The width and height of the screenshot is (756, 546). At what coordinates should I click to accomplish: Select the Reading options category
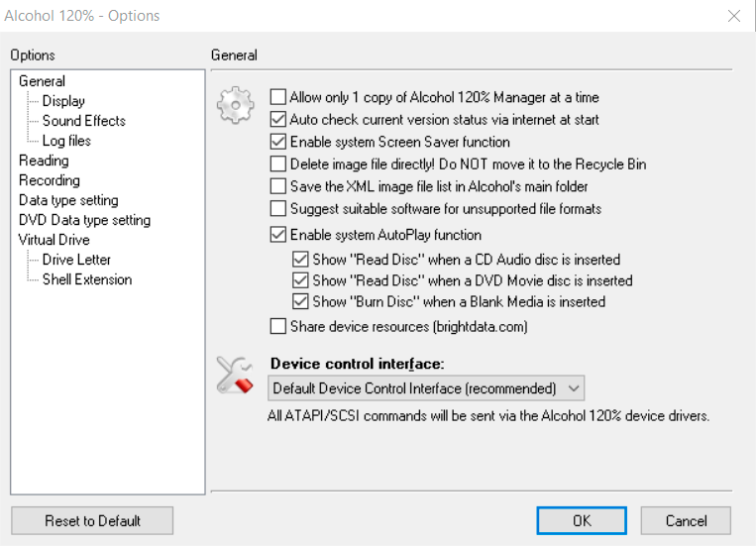44,161
